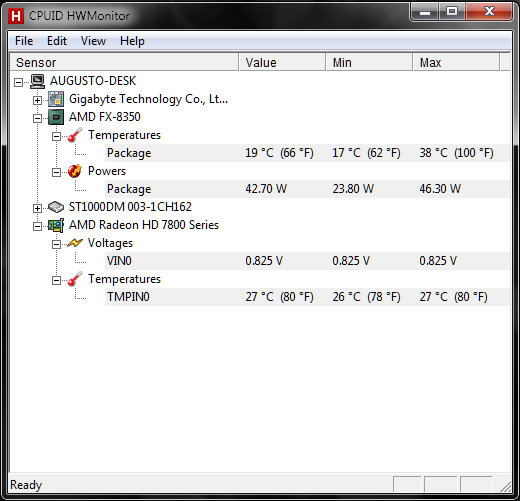The height and width of the screenshot is (501, 520).
Task: Maximize the HWMonitor window
Action: point(452,12)
